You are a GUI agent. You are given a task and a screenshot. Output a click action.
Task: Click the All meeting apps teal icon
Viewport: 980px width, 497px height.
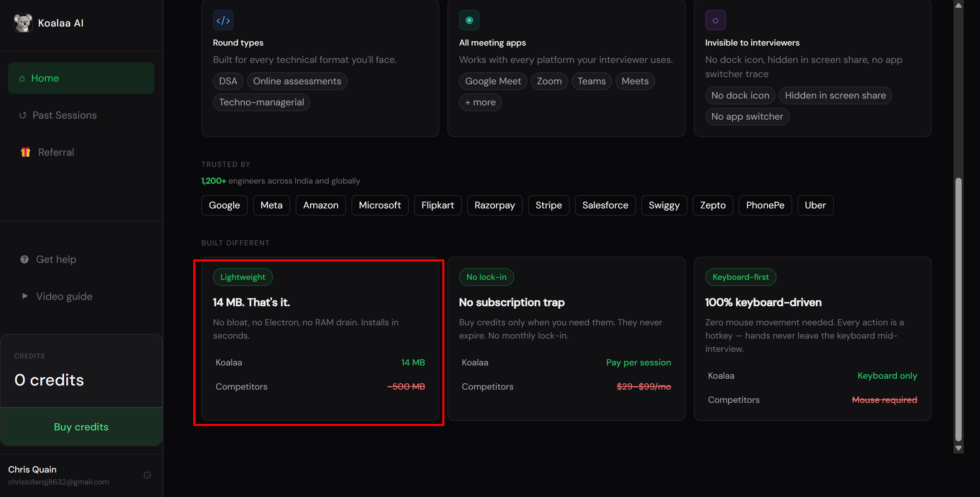pos(469,20)
